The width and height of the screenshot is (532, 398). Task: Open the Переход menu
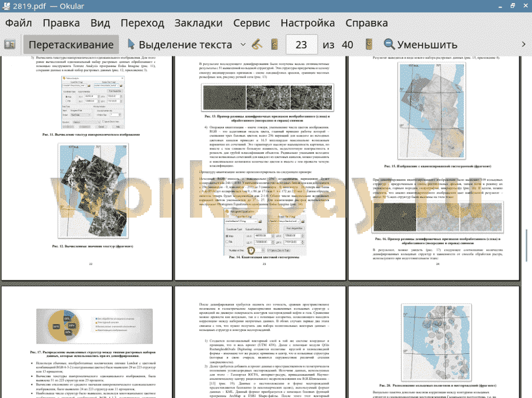pyautogui.click(x=143, y=23)
